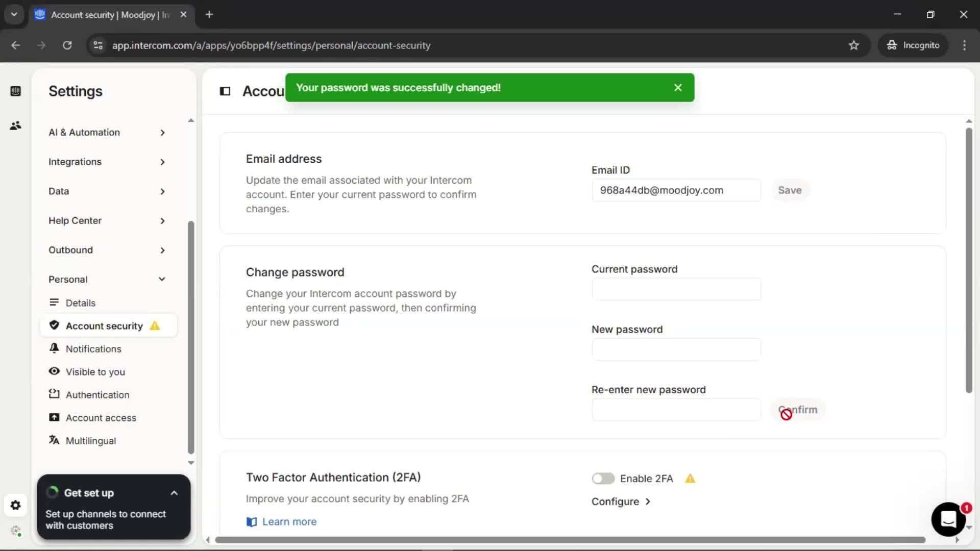Click the Authentication icon
This screenshot has width=980, height=551.
pyautogui.click(x=54, y=394)
